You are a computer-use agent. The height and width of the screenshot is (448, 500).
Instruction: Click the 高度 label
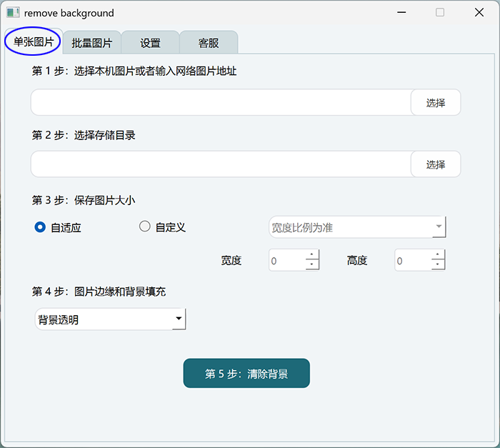357,260
